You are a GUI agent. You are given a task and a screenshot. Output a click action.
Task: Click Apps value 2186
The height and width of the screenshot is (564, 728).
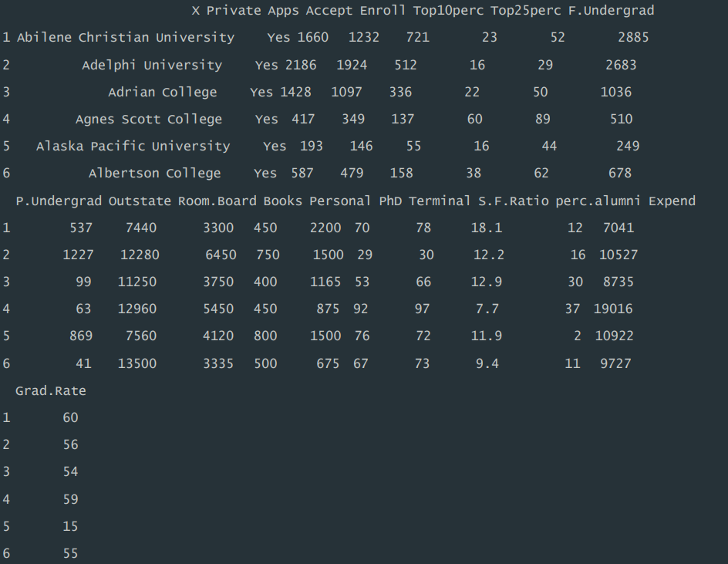(x=301, y=65)
